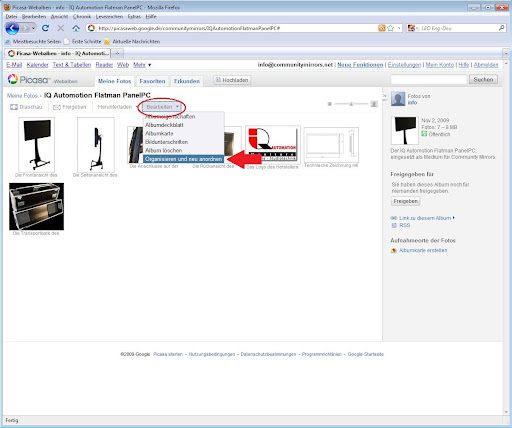Image resolution: width=512 pixels, height=428 pixels.
Task: Click the Firefox back arrow button
Action: tap(12, 28)
